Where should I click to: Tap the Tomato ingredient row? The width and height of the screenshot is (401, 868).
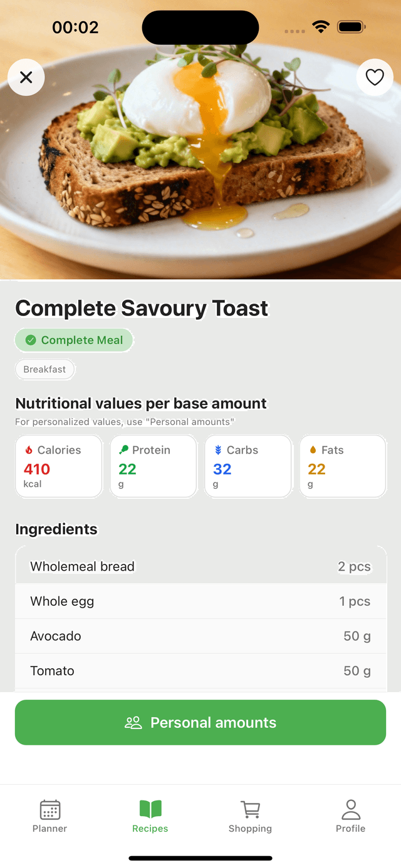coord(200,671)
